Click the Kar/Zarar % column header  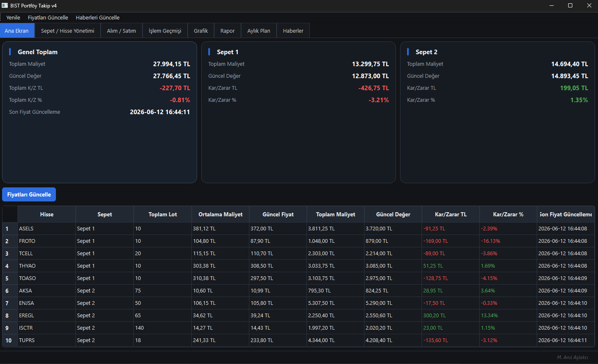point(508,214)
